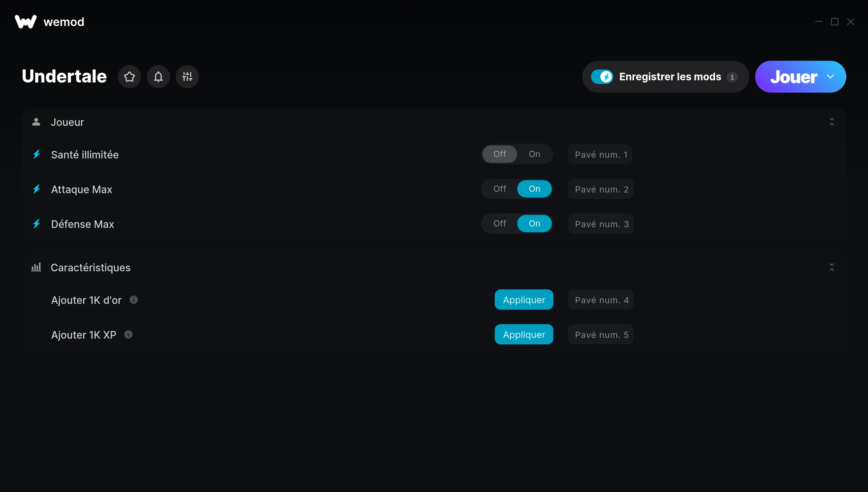Collapse the Joueur section
Image resolution: width=868 pixels, height=492 pixels.
[x=831, y=122]
